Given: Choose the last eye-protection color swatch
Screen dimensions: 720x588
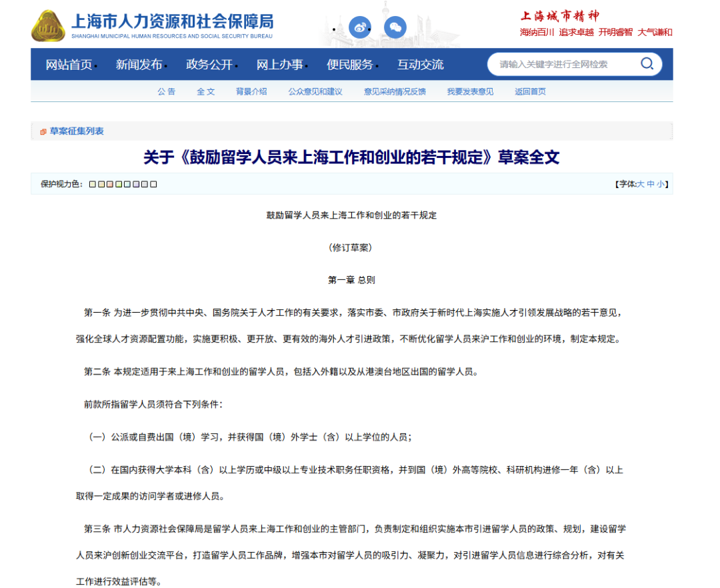Looking at the screenshot, I should (x=153, y=184).
